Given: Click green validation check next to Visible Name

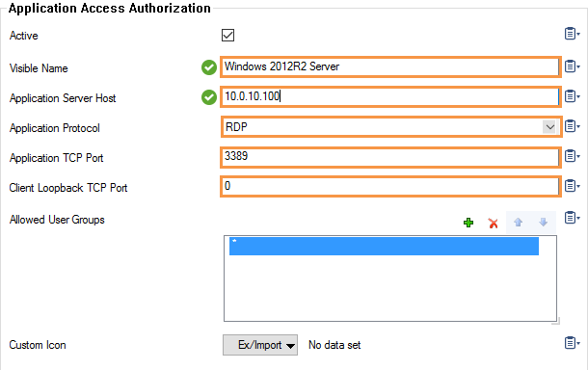Looking at the screenshot, I should [209, 67].
